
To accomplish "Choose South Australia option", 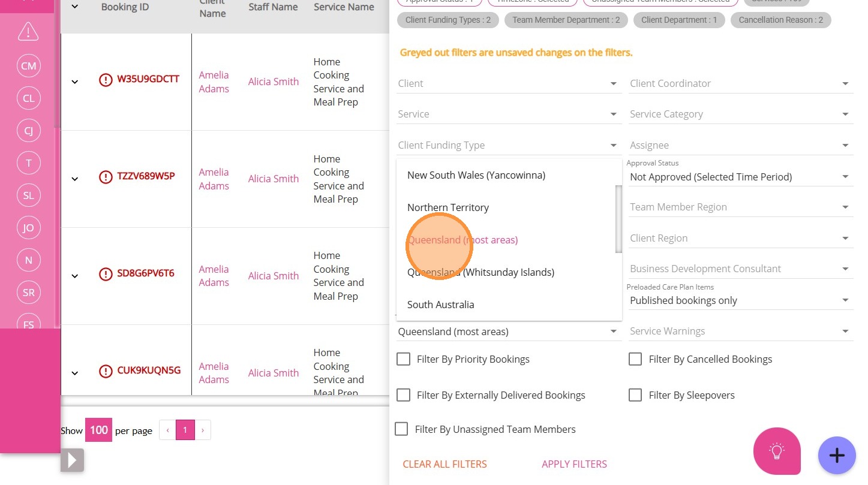I will click(441, 305).
